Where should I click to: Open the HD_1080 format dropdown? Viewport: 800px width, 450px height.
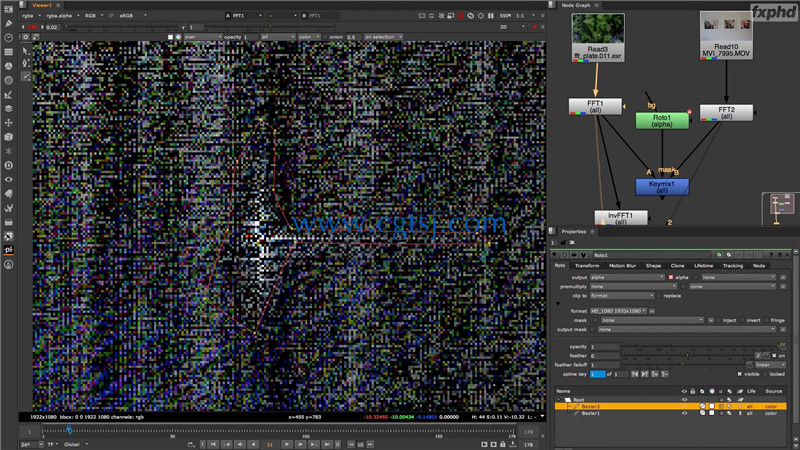(x=618, y=311)
